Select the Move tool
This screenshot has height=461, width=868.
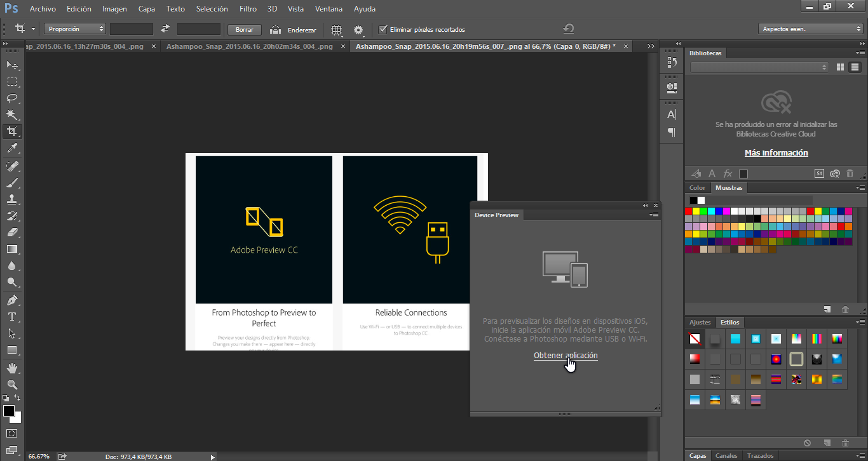pyautogui.click(x=12, y=65)
